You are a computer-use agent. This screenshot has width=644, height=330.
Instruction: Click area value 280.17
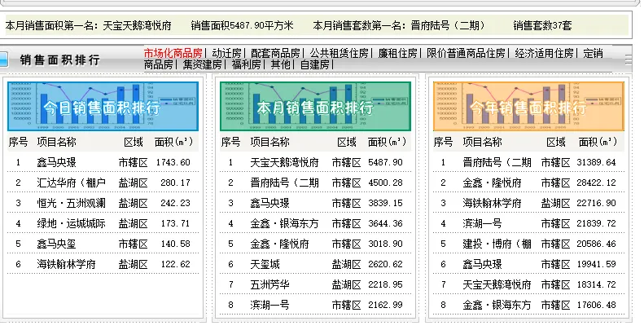176,183
